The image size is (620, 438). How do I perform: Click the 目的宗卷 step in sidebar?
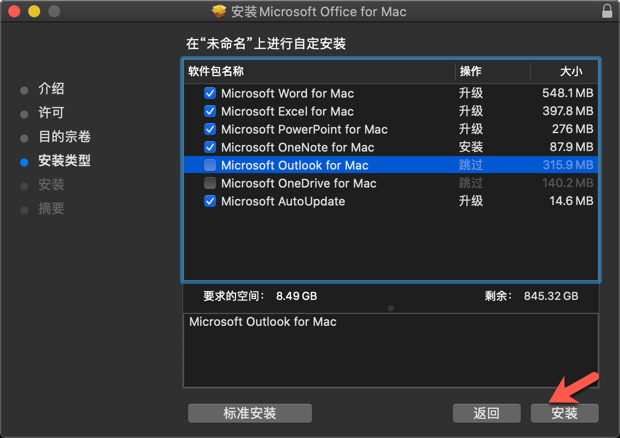pos(64,137)
